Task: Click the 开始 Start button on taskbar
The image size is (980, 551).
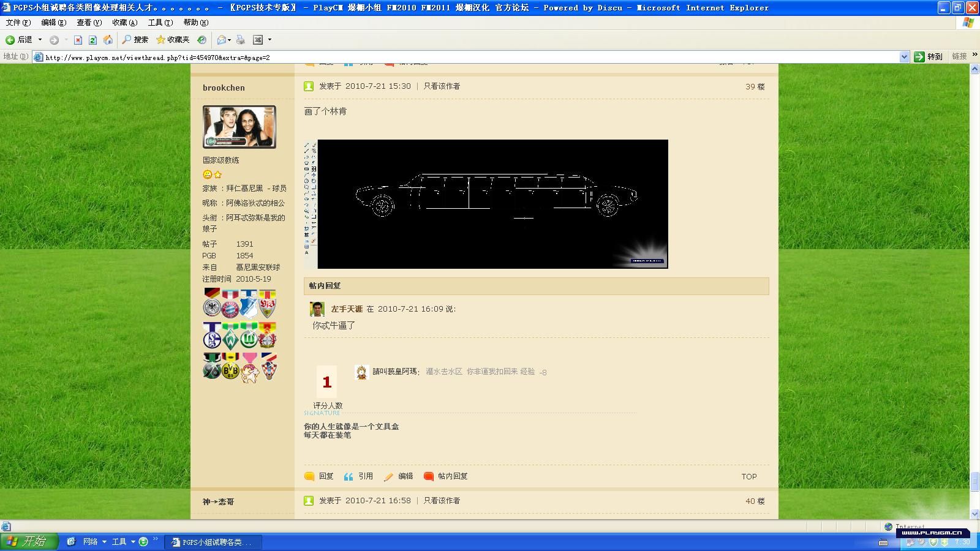Action: click(28, 541)
